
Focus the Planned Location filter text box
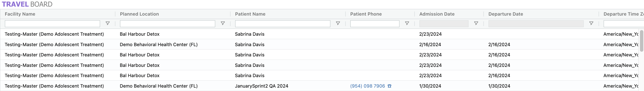pyautogui.click(x=167, y=23)
